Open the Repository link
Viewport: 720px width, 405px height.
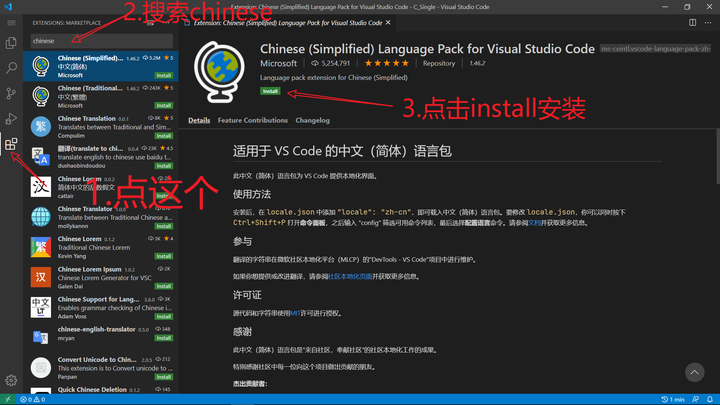[439, 63]
